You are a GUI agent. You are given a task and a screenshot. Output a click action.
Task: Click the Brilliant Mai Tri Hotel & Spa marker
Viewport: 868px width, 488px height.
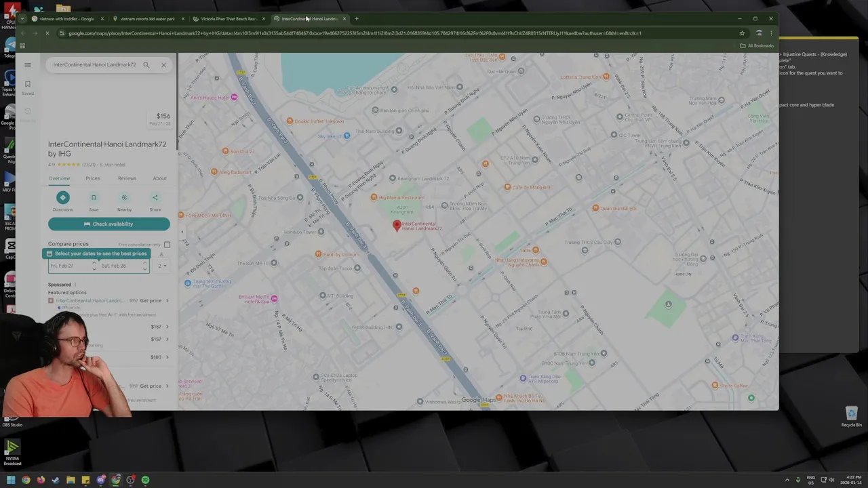pos(274,298)
